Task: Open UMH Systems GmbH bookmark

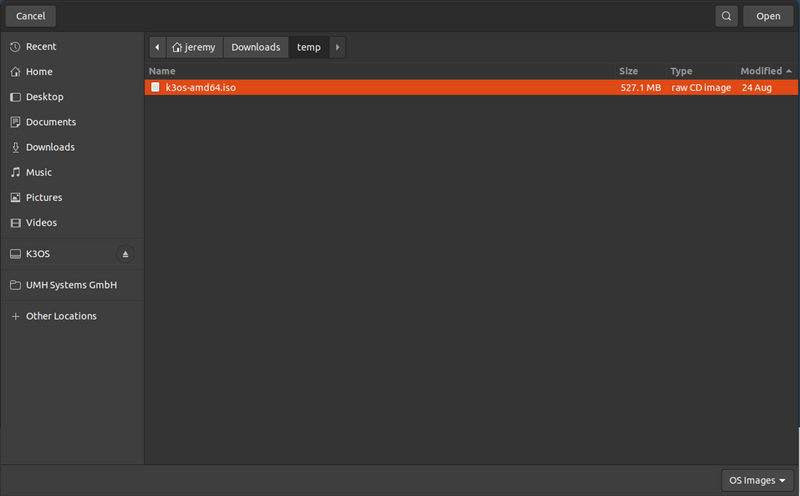Action: [x=72, y=285]
